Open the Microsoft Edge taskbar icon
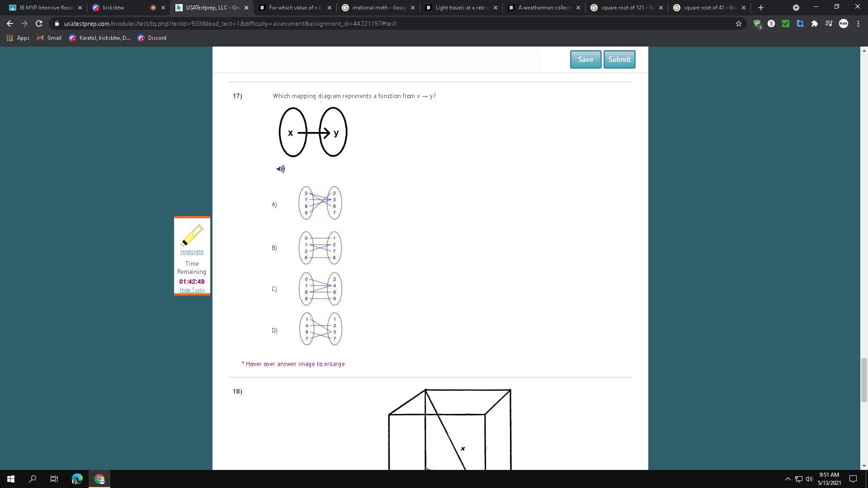This screenshot has width=868, height=488. (77, 479)
